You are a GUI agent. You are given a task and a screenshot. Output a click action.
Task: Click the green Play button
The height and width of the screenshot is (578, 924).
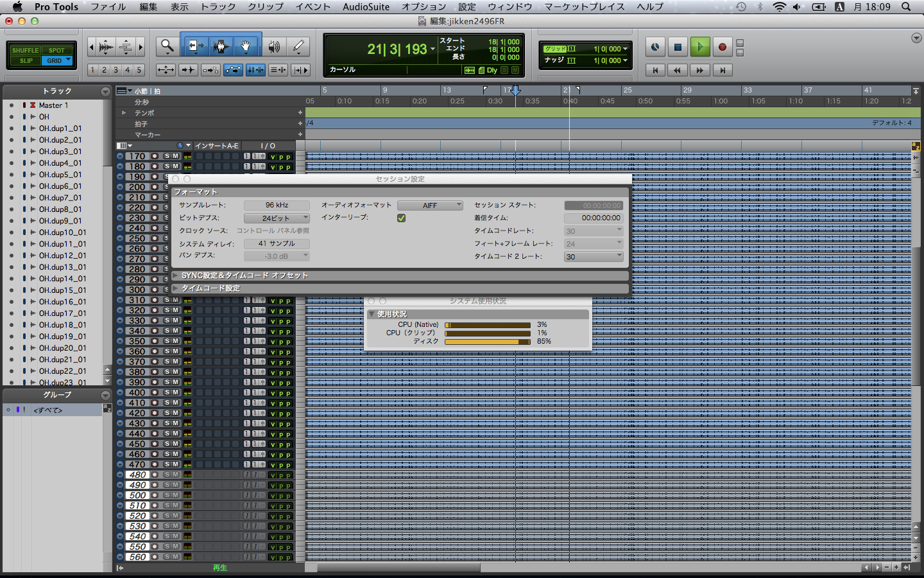pos(700,47)
